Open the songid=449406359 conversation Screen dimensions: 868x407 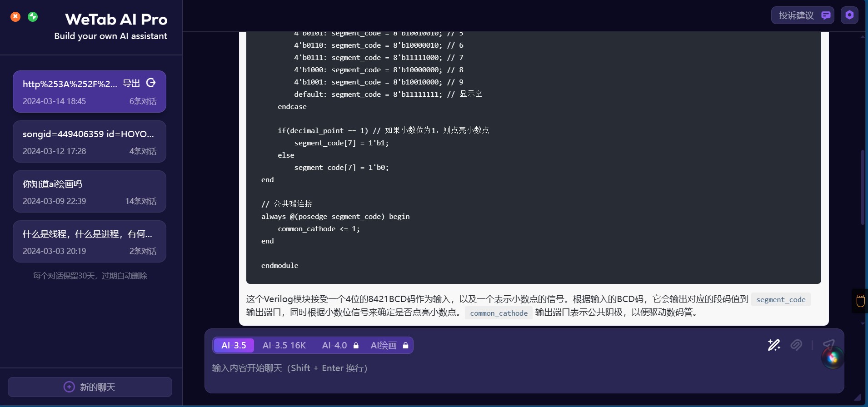click(x=90, y=142)
